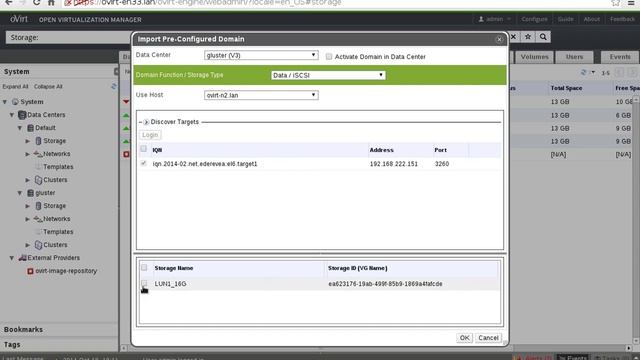Click the External Providers icon

[x=22, y=258]
